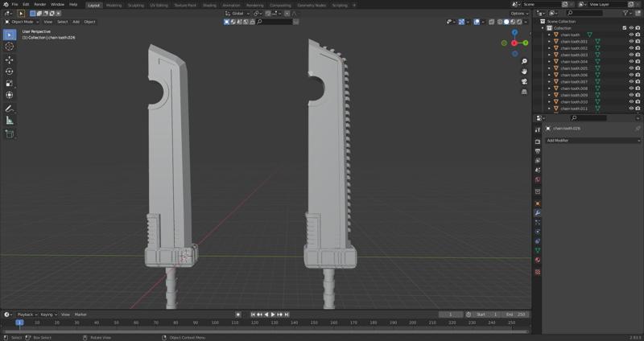Switch to the Sculpting workspace tab
The image size is (644, 341).
click(x=136, y=5)
